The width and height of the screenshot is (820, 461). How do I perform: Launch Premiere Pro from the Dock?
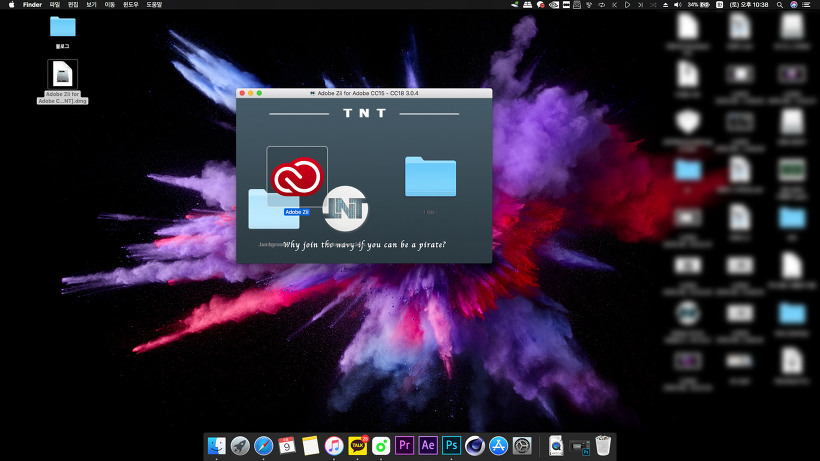pos(404,446)
